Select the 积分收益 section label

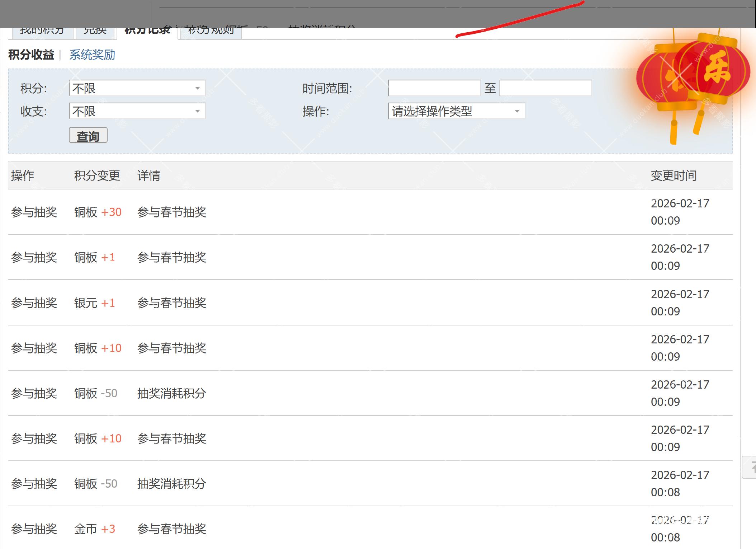(x=31, y=55)
